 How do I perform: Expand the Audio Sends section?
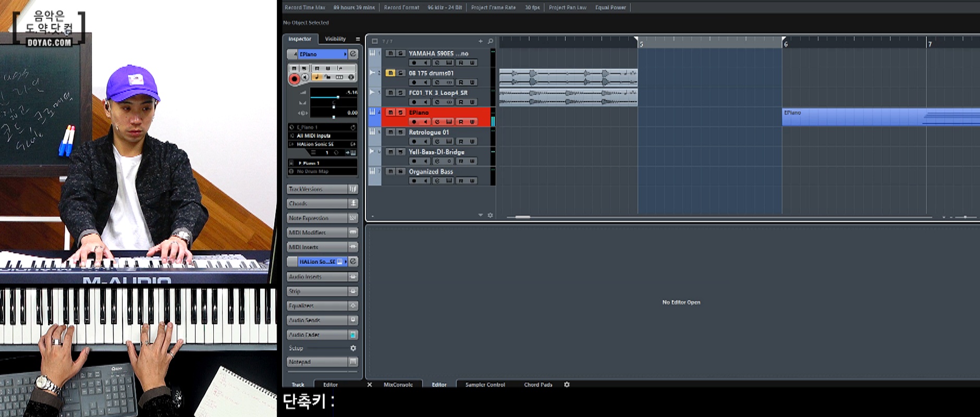click(322, 320)
